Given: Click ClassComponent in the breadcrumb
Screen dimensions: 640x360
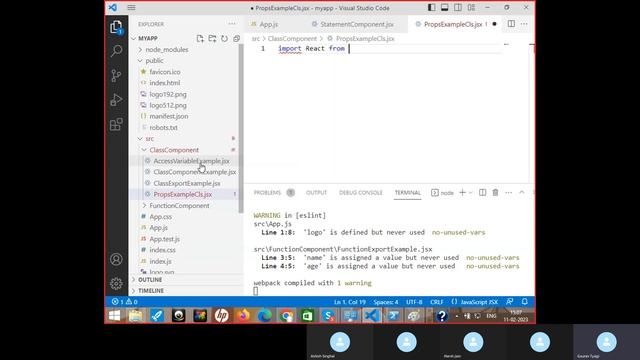Looking at the screenshot, I should click(292, 38).
